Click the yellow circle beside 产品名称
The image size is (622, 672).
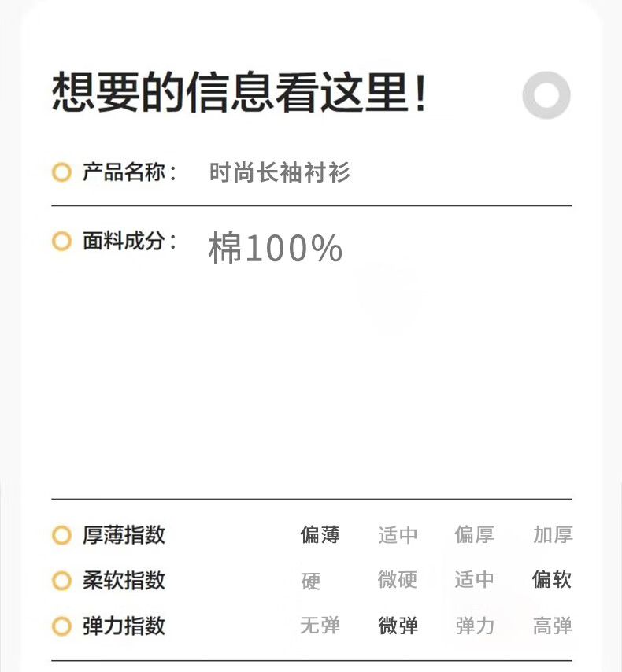(61, 172)
